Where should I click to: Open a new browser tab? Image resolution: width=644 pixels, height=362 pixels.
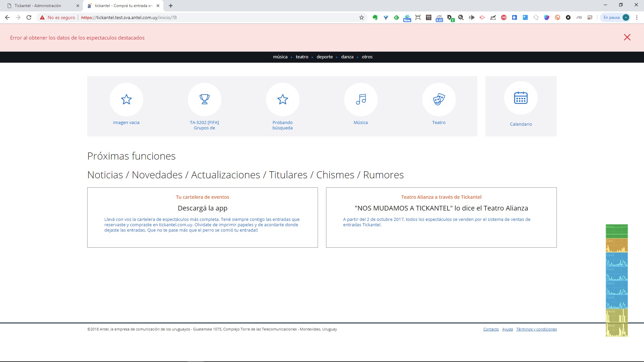tap(171, 6)
